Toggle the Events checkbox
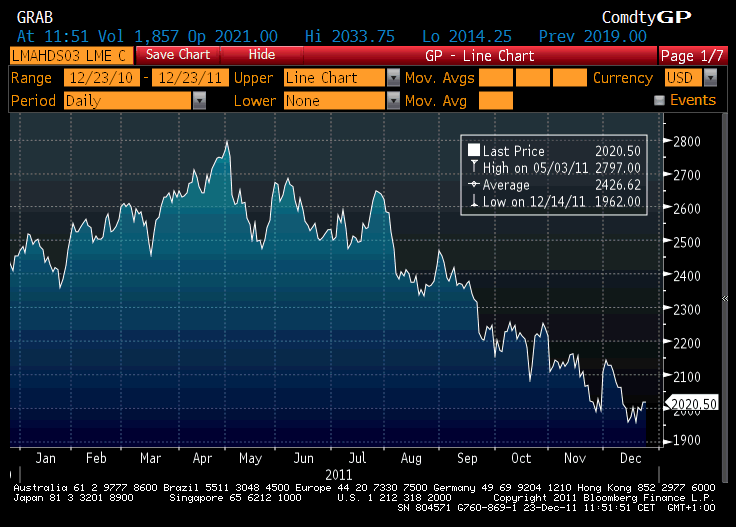 click(659, 101)
